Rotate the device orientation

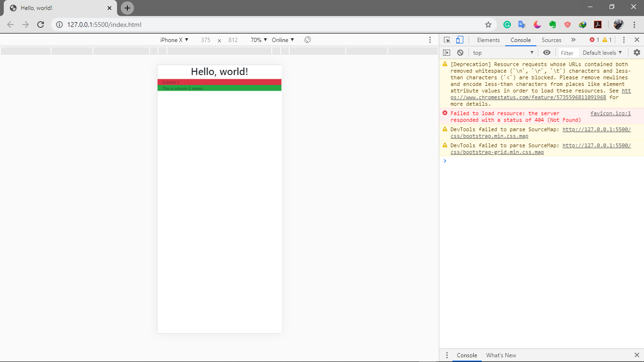(308, 40)
